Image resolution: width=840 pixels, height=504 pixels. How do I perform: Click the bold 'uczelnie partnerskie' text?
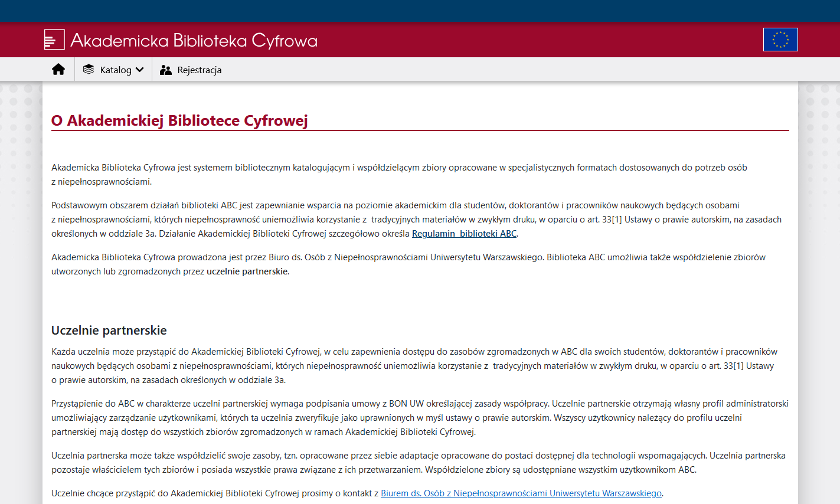coord(247,271)
